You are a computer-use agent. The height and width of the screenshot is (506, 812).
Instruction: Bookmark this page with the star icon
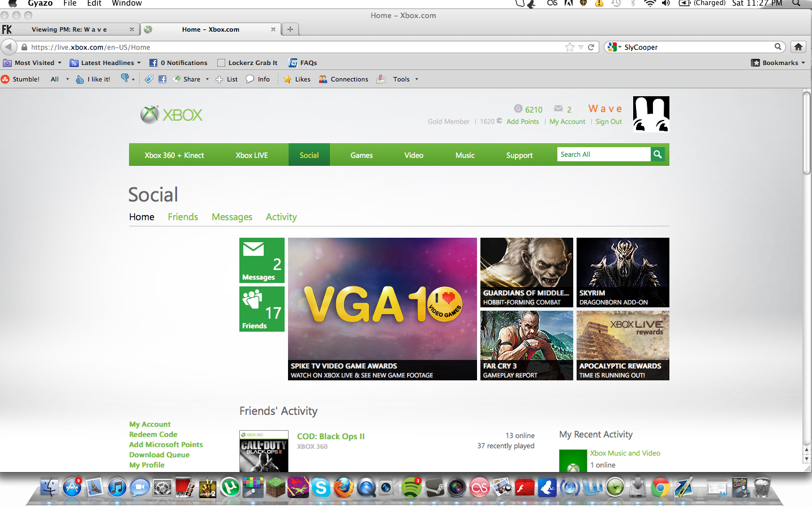click(570, 47)
